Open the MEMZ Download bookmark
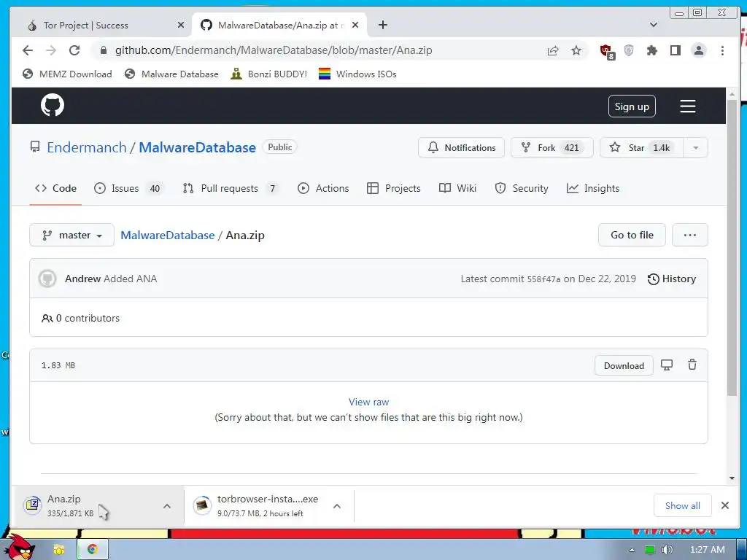Viewport: 747px width, 560px height. (67, 74)
